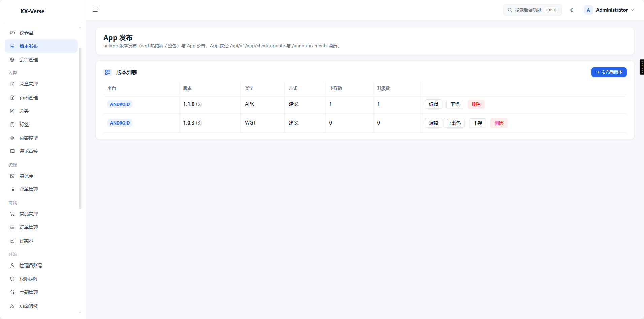The width and height of the screenshot is (644, 319).
Task: Click the KX-Verse logo text
Action: point(32,11)
